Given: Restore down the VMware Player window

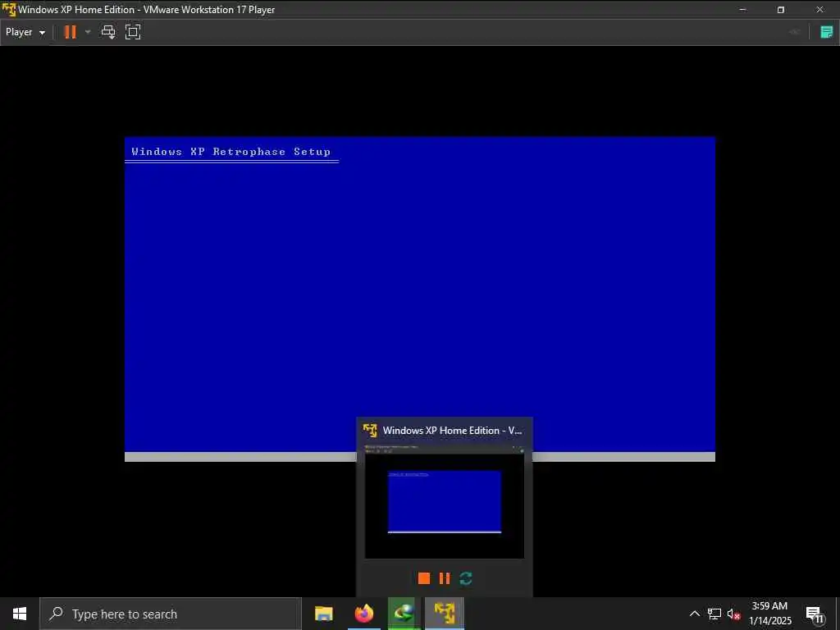Looking at the screenshot, I should [x=781, y=10].
